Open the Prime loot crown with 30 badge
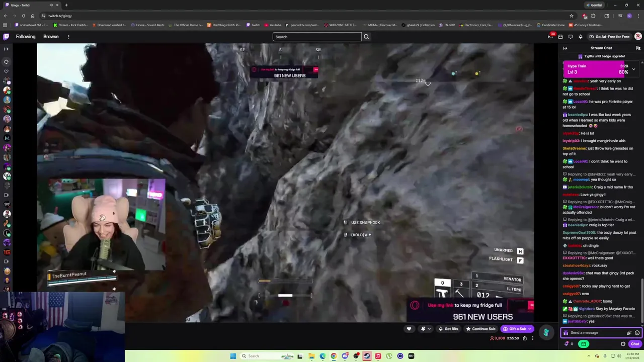 click(x=550, y=37)
